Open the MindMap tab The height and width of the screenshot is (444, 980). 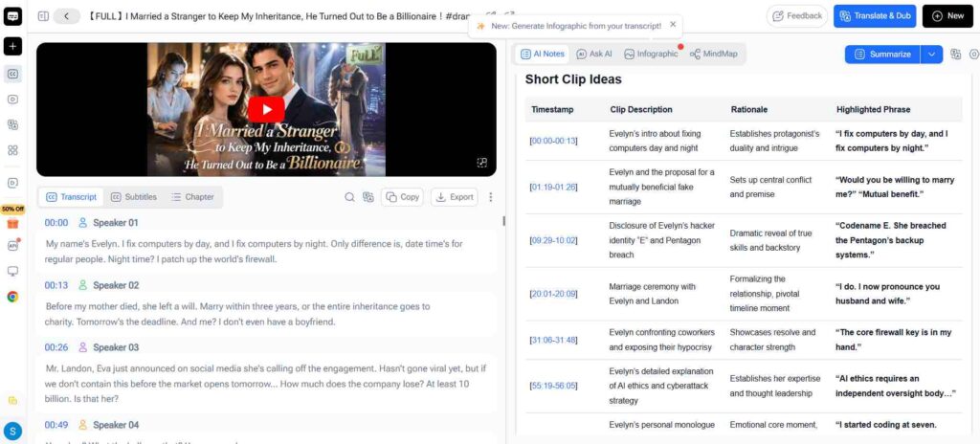point(713,54)
